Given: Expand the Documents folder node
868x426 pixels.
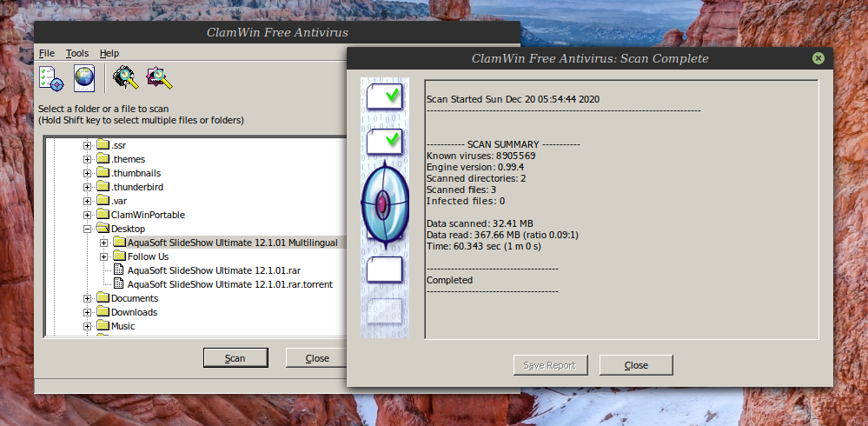Looking at the screenshot, I should pyautogui.click(x=88, y=298).
